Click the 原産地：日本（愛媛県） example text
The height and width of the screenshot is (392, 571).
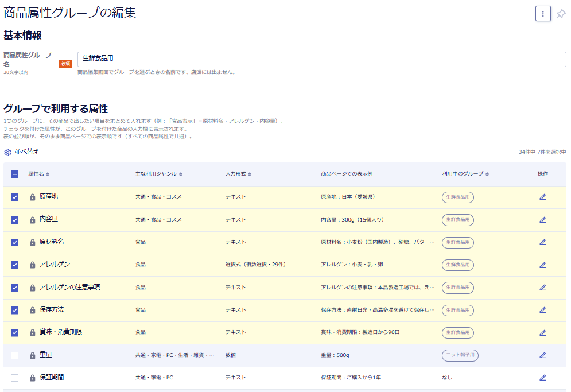coord(348,197)
